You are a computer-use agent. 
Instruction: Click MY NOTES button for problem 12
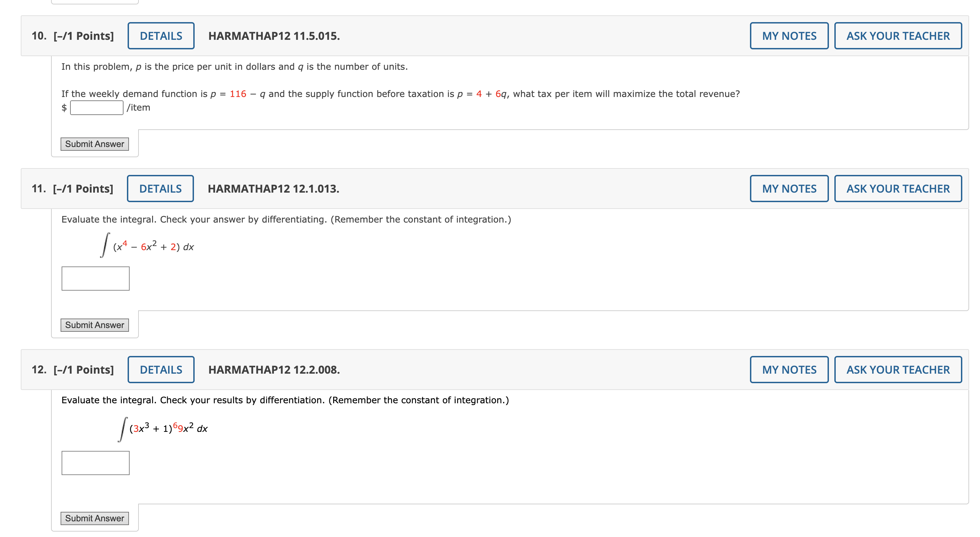[x=789, y=370]
